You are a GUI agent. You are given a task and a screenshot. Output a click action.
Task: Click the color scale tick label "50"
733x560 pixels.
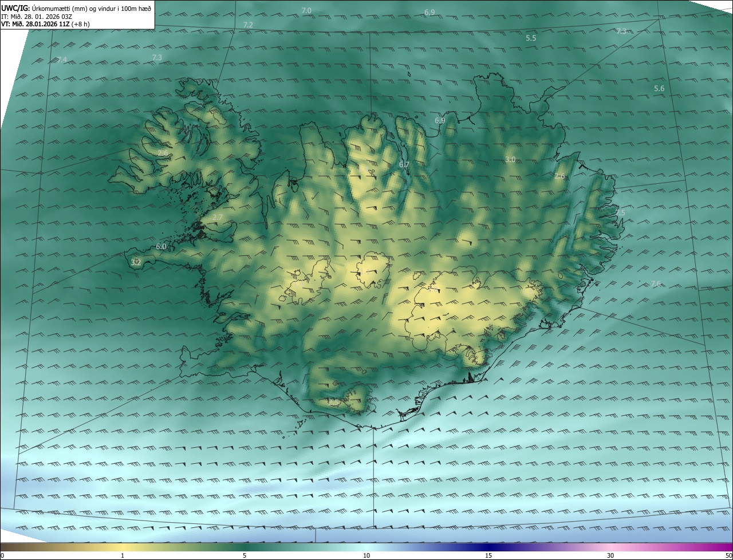(x=728, y=555)
